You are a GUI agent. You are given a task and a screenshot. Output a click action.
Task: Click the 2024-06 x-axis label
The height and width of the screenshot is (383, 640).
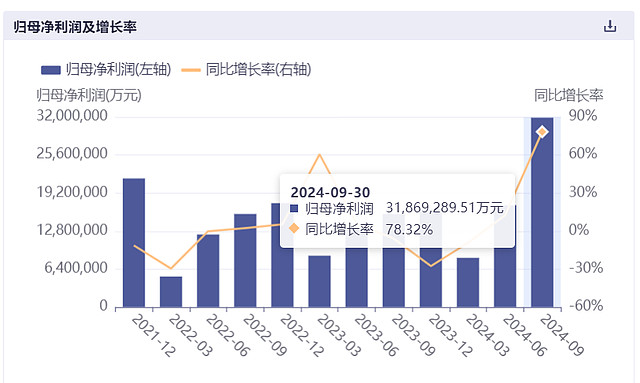(x=524, y=336)
